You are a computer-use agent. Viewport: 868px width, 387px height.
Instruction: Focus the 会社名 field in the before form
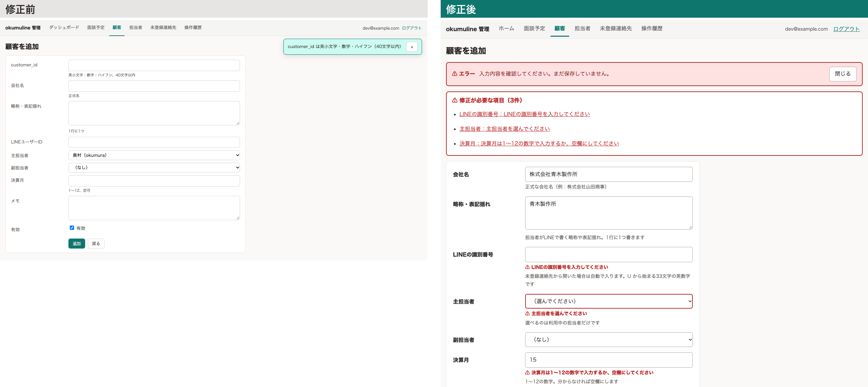(x=154, y=86)
